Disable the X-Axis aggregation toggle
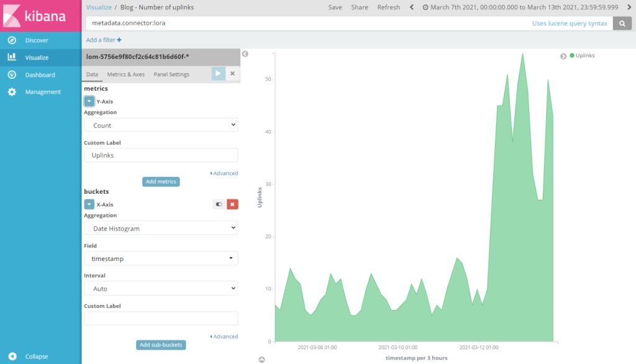The height and width of the screenshot is (364, 636). tap(219, 204)
